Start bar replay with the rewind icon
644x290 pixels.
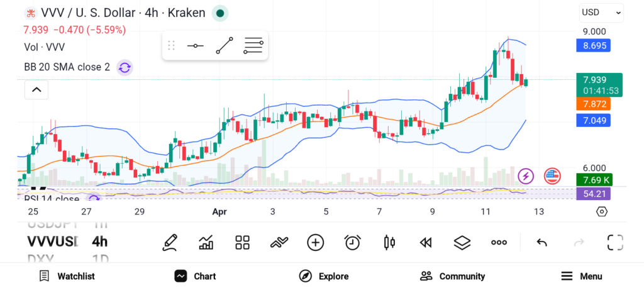point(426,242)
